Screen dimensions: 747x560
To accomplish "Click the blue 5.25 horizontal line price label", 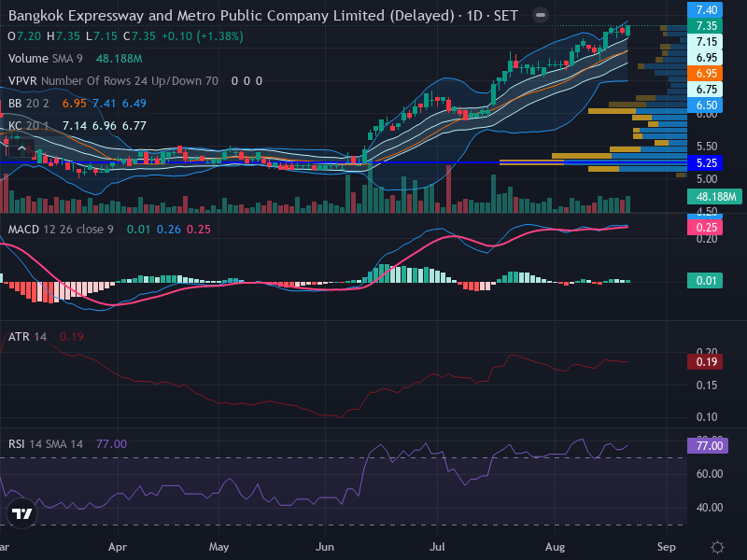I will [x=705, y=162].
